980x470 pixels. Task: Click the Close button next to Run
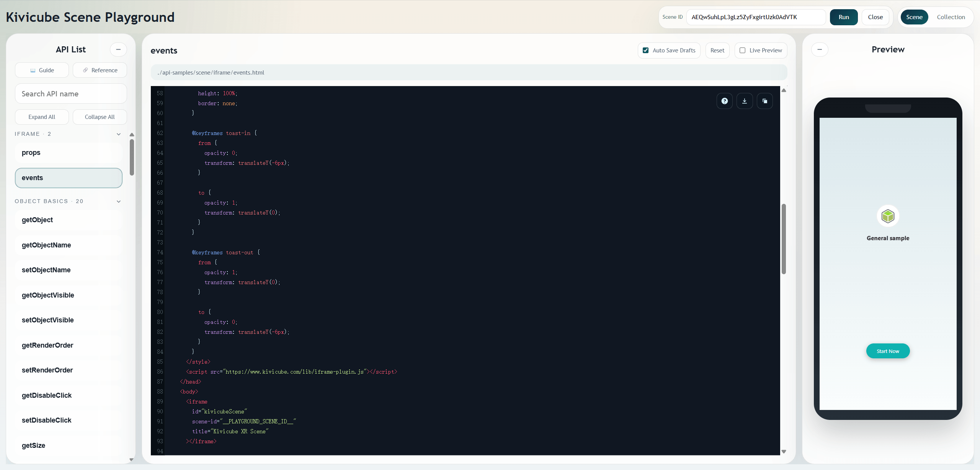pyautogui.click(x=875, y=17)
